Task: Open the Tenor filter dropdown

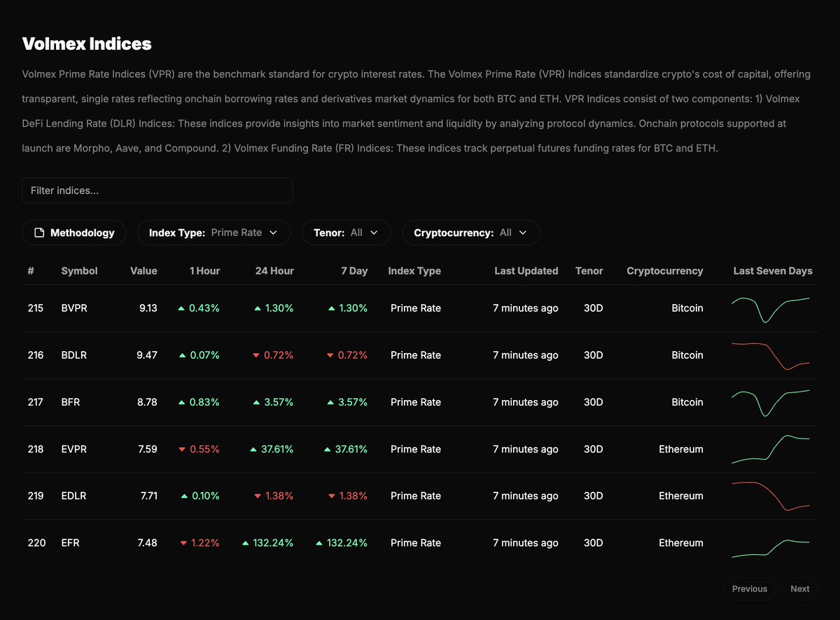Action: pyautogui.click(x=346, y=233)
